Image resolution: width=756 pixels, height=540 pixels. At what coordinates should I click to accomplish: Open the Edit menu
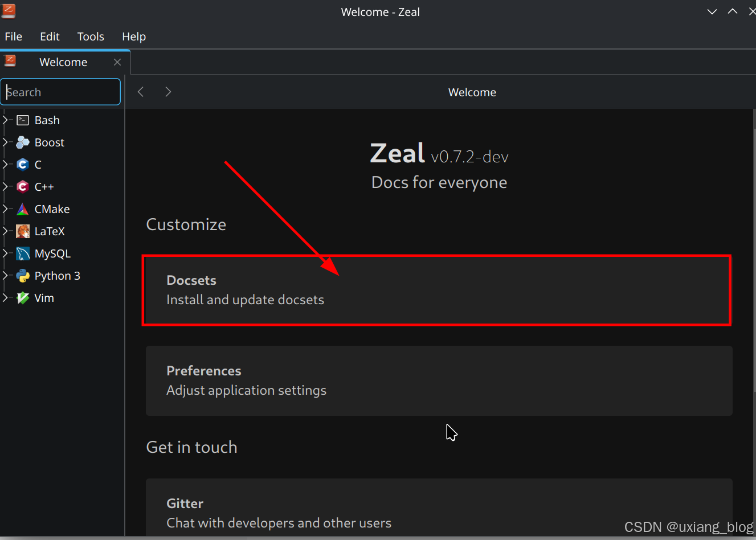[50, 36]
